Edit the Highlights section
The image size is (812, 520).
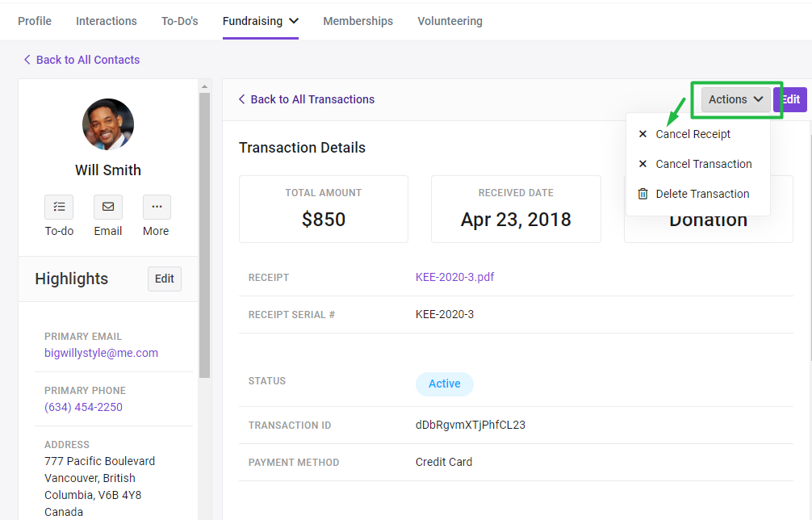point(165,279)
